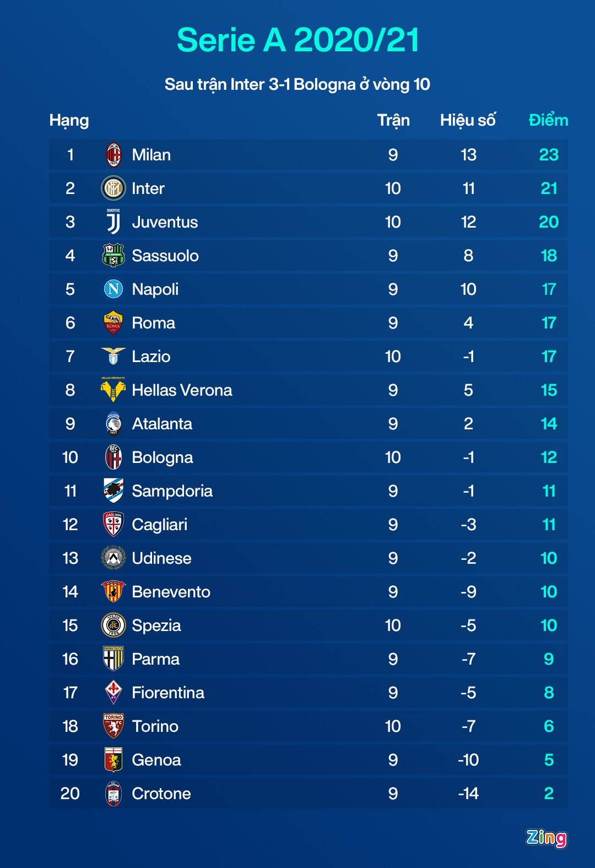Click the Trận column header

click(x=393, y=120)
